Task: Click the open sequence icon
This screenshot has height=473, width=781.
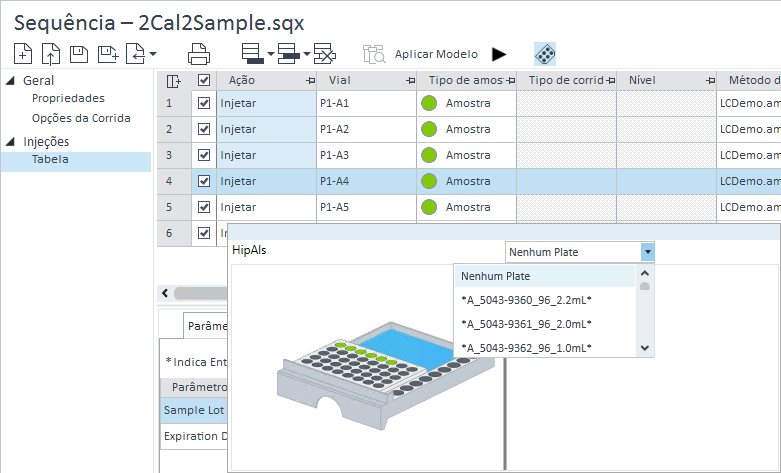Action: coord(50,54)
